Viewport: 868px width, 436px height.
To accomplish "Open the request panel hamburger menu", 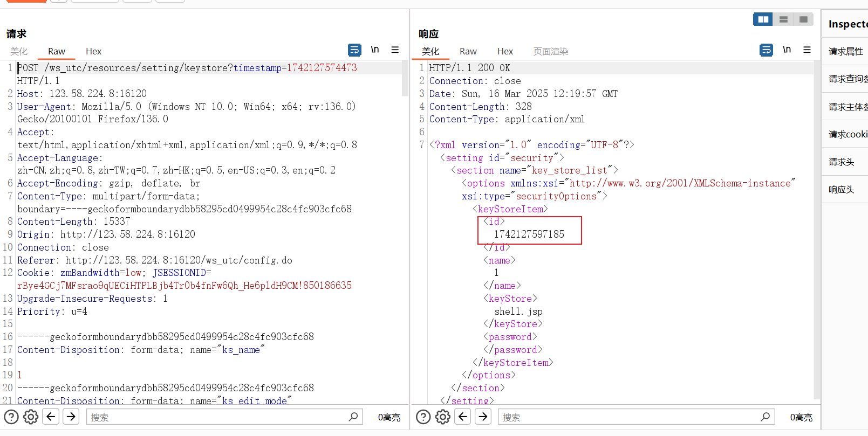I will pos(395,50).
